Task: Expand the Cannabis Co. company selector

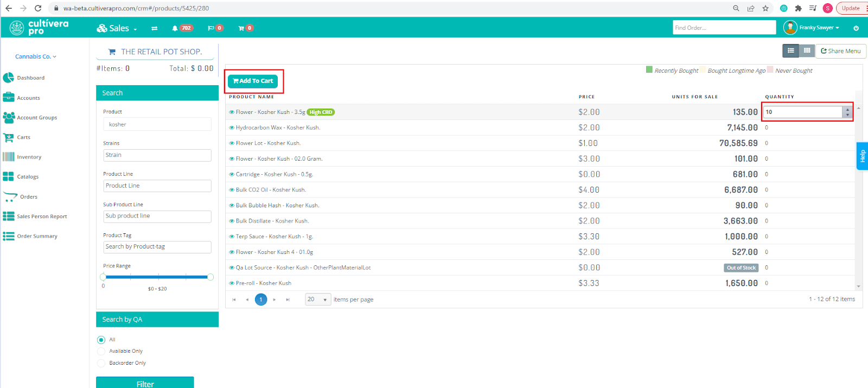Action: [x=36, y=56]
